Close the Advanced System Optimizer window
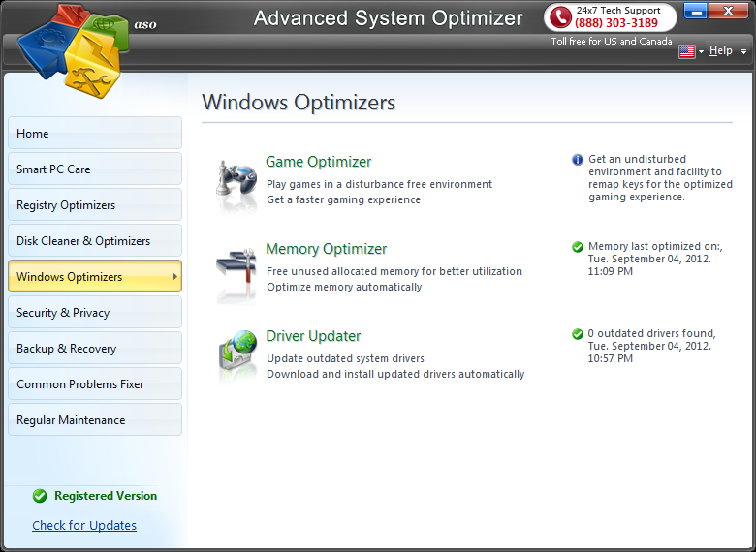Image resolution: width=756 pixels, height=552 pixels. [728, 11]
